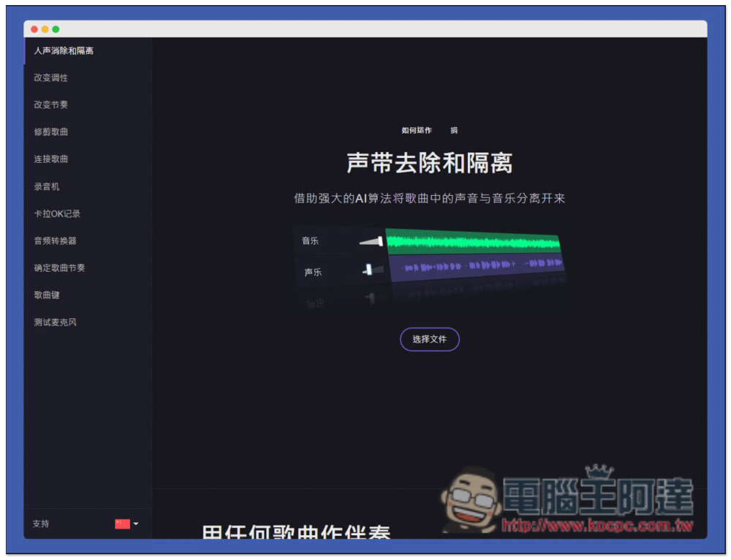Click the 捐 donate link

(x=454, y=130)
